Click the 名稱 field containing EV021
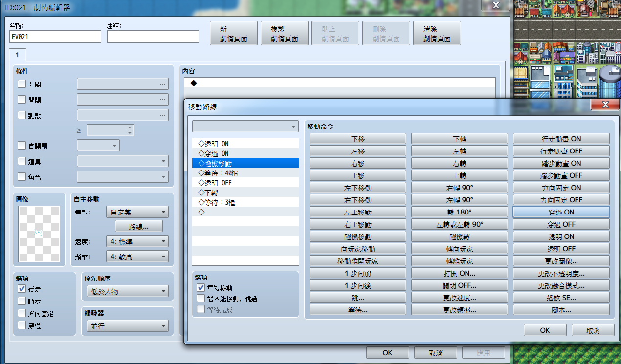Screen dimensions: 621x364 click(55, 37)
